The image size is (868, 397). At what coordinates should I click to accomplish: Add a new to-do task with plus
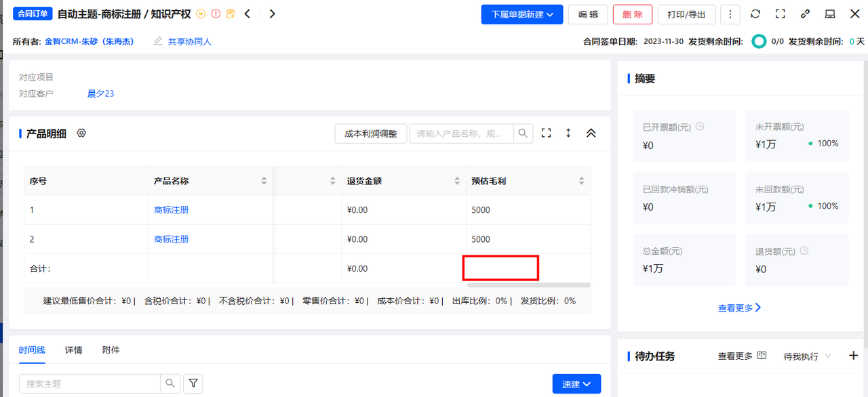click(854, 356)
